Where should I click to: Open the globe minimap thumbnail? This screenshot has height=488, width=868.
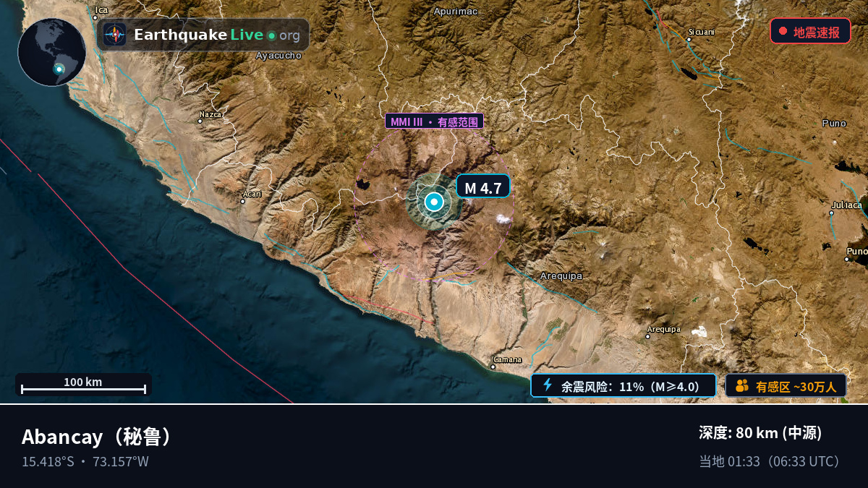click(x=52, y=52)
